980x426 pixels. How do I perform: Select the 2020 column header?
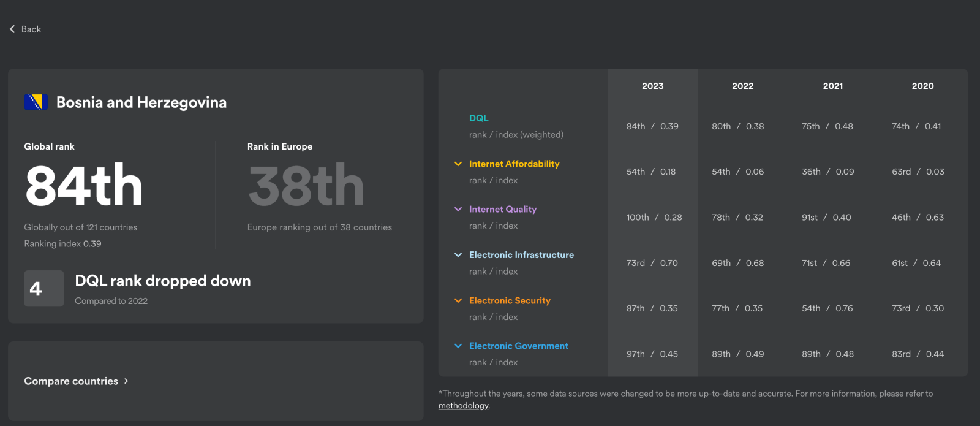pos(922,86)
